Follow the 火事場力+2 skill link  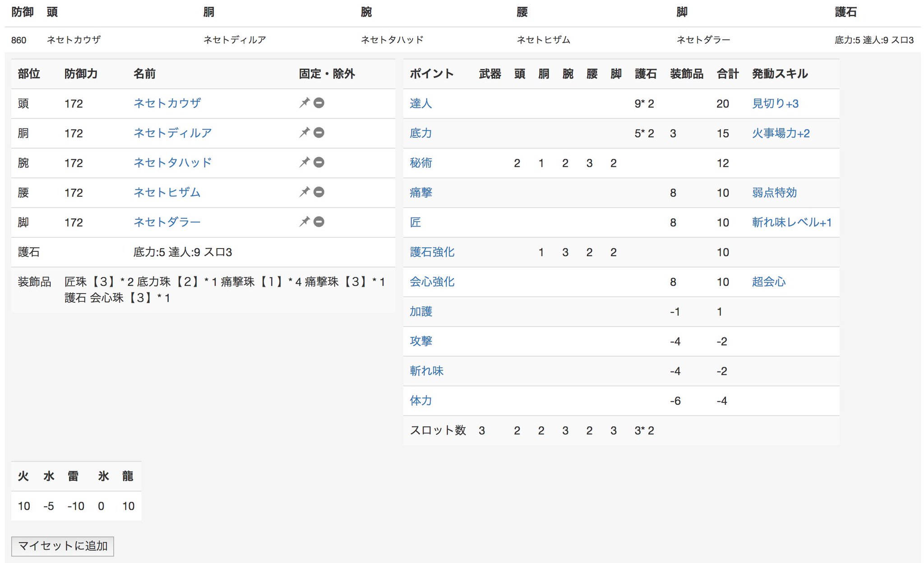pyautogui.click(x=781, y=133)
